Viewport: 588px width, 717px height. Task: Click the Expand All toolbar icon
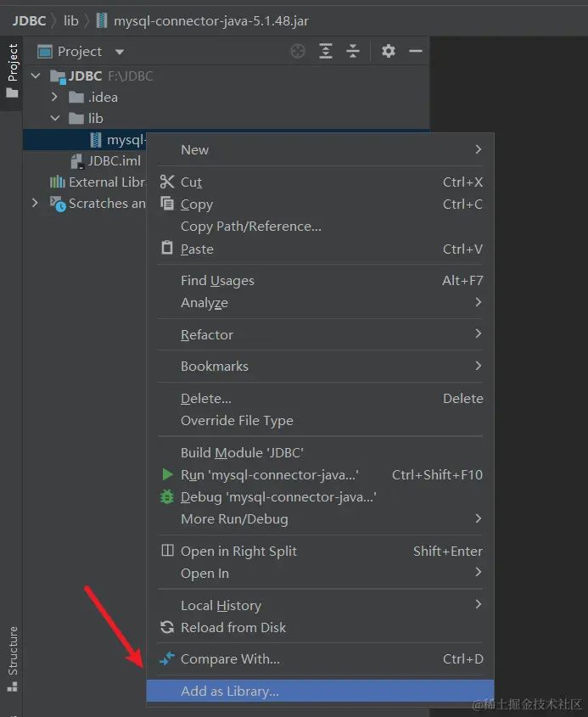click(326, 52)
